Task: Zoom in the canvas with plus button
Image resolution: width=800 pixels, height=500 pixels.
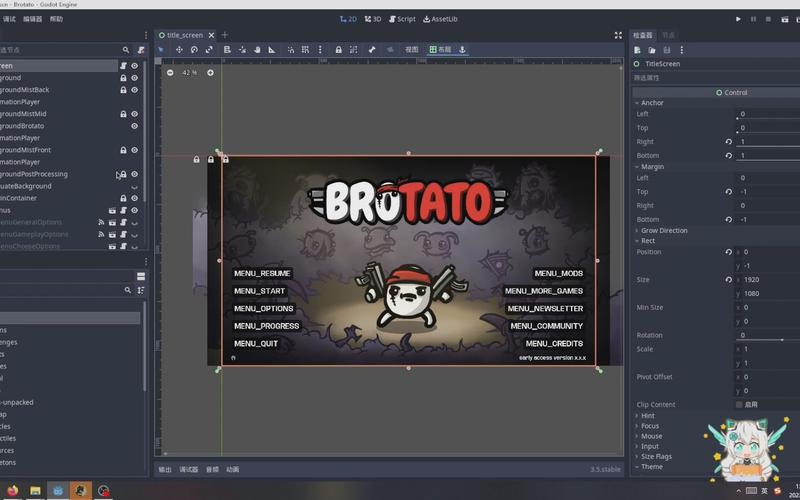Action: (x=210, y=72)
